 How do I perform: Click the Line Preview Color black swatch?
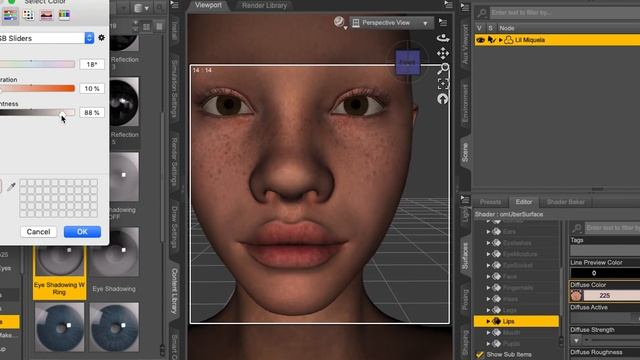(x=605, y=273)
